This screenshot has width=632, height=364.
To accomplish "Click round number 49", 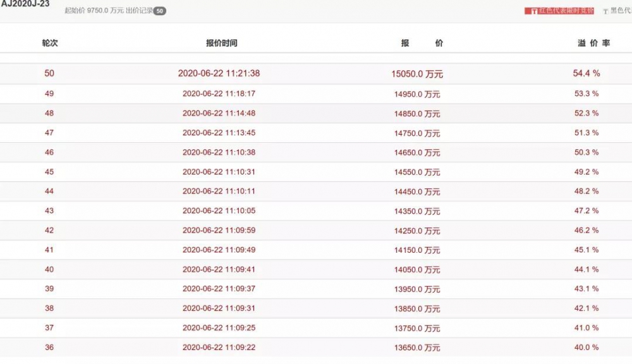I will (49, 94).
